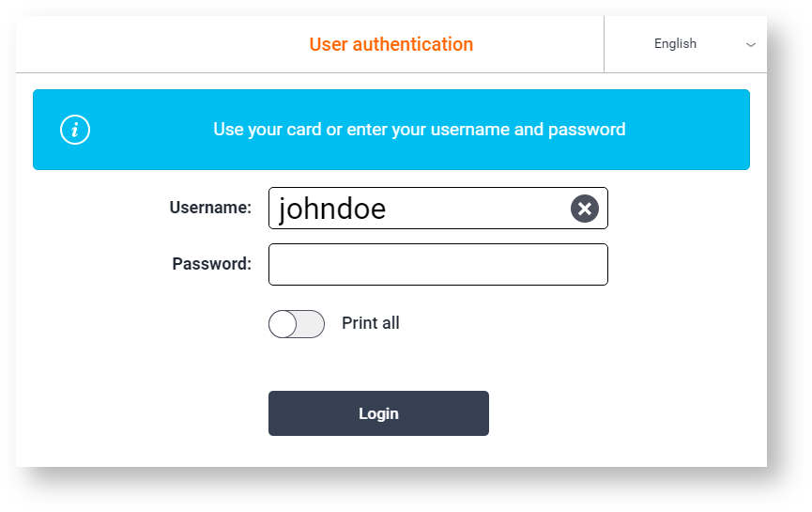Screen dimensions: 812x512
Task: Click the language selector chevron arrow
Action: (x=751, y=45)
